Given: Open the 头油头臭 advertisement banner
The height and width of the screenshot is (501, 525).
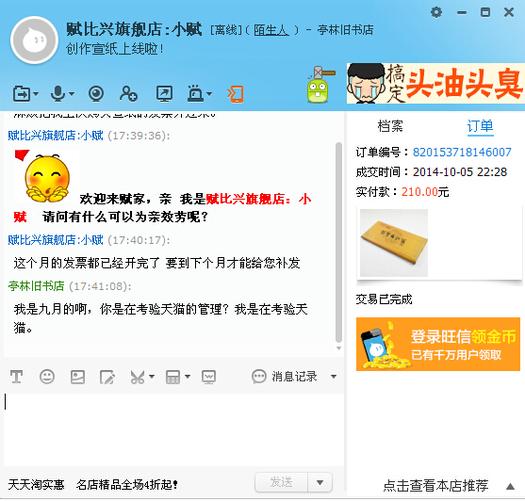Looking at the screenshot, I should (x=435, y=83).
